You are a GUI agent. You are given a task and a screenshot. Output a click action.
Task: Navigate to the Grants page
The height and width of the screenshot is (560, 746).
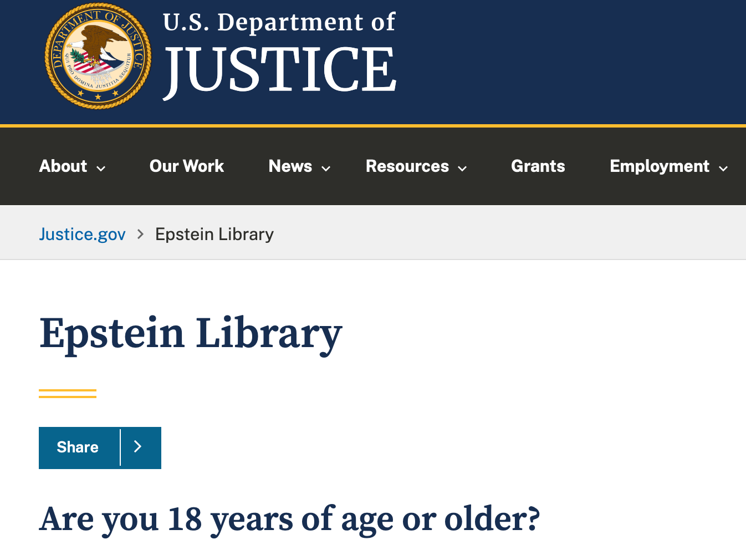click(x=538, y=166)
